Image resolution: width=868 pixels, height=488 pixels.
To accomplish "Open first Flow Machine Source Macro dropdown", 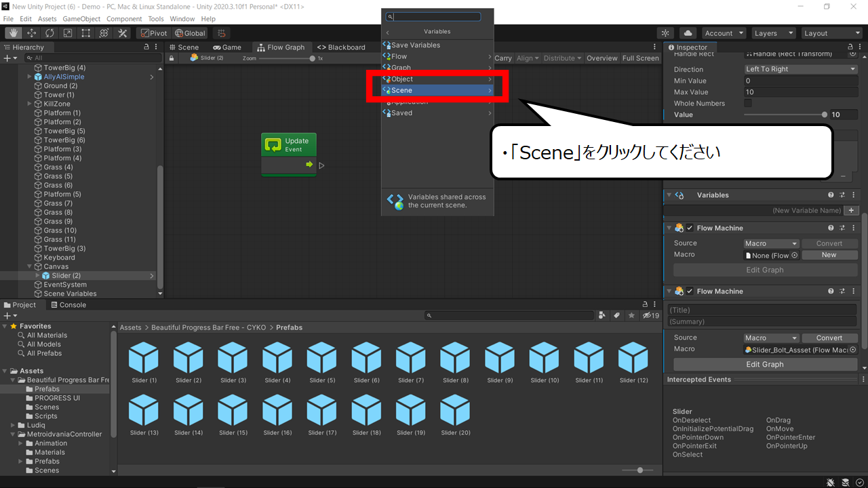I will (771, 243).
